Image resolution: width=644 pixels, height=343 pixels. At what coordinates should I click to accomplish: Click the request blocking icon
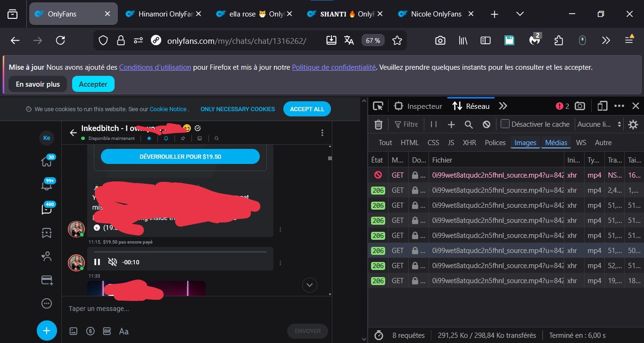tap(487, 124)
